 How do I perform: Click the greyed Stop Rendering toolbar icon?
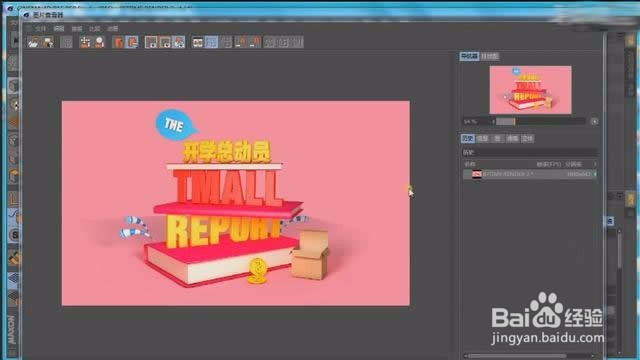click(x=66, y=42)
